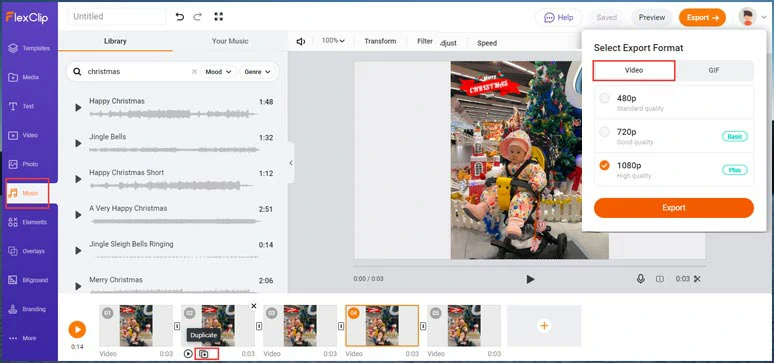Play the Happy Christmas Short track

click(78, 179)
